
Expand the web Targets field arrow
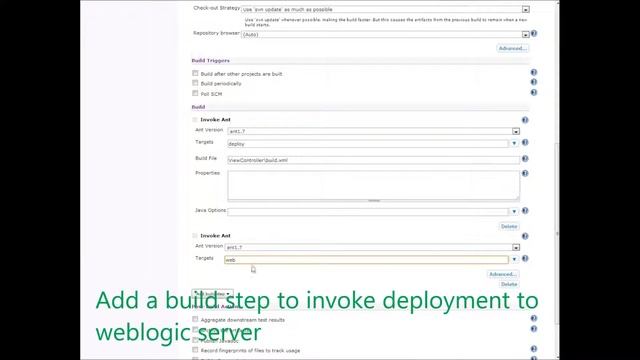pyautogui.click(x=514, y=259)
